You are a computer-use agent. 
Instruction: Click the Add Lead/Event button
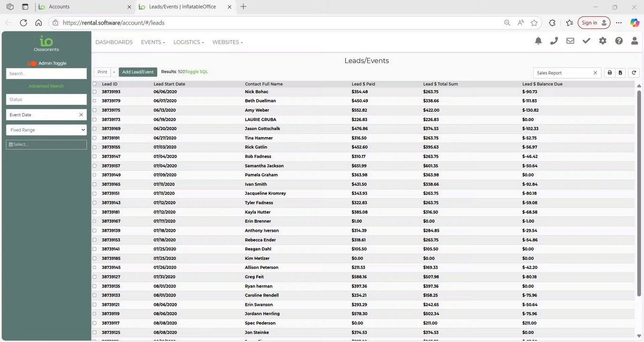tap(138, 72)
